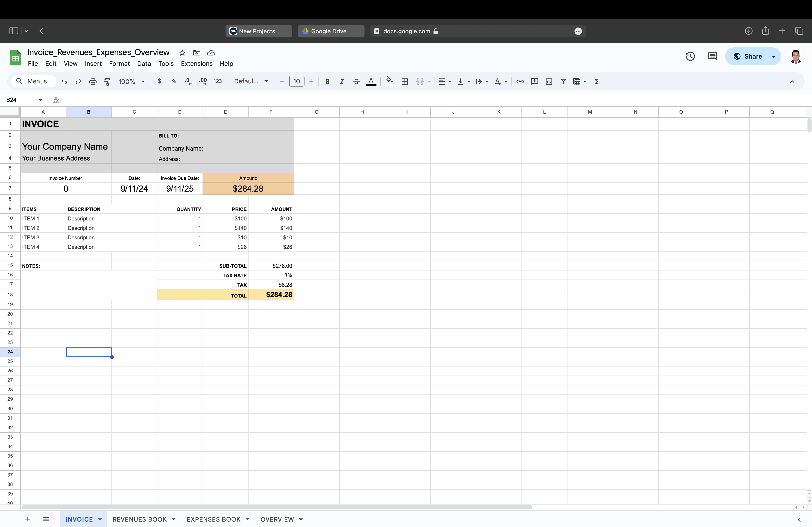Toggle bold formatting
Screen dimensions: 812x527
[327, 81]
